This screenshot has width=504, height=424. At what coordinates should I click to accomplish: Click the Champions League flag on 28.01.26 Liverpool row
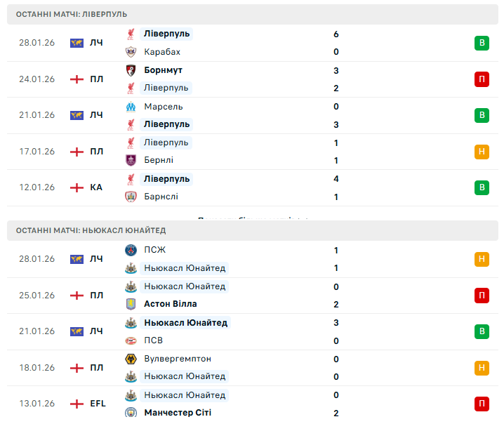[77, 43]
